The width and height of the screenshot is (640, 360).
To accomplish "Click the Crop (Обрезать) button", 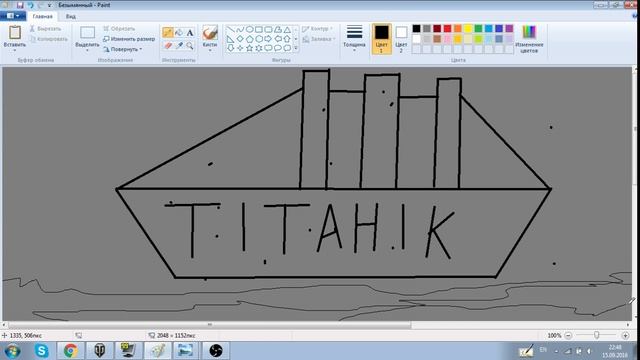I will [119, 29].
